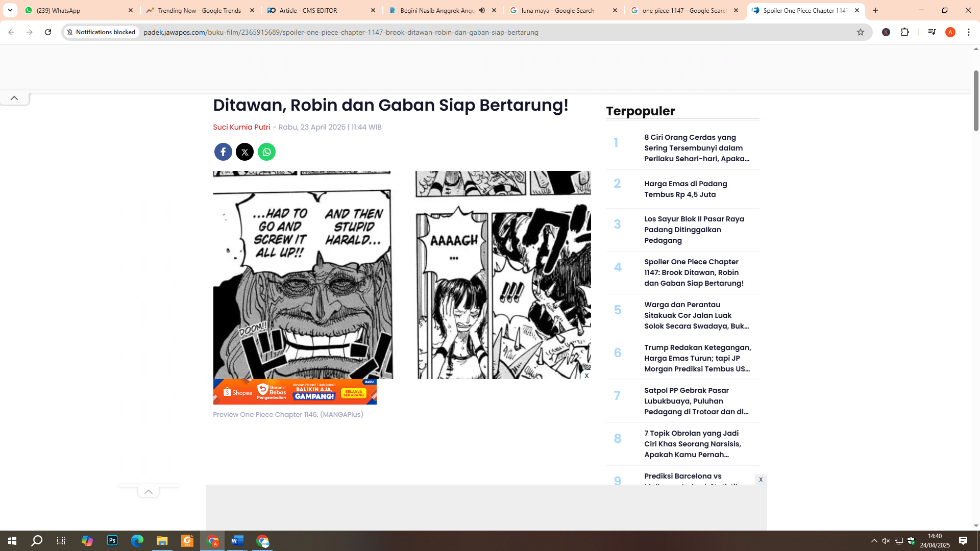Click the Terpopuler section heading

pos(641,111)
